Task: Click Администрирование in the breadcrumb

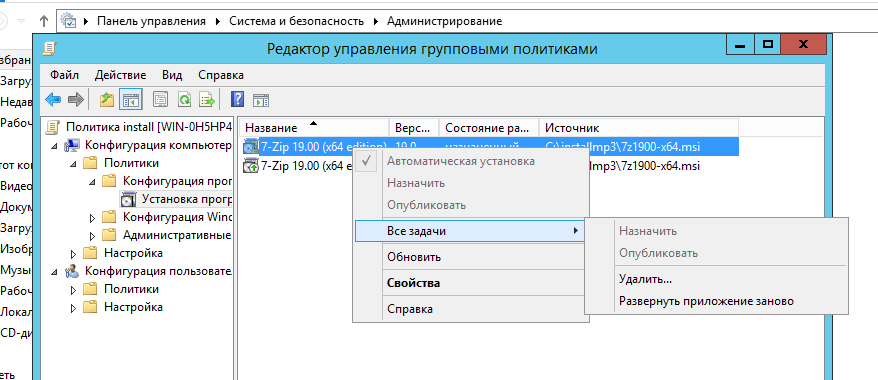Action: (445, 21)
